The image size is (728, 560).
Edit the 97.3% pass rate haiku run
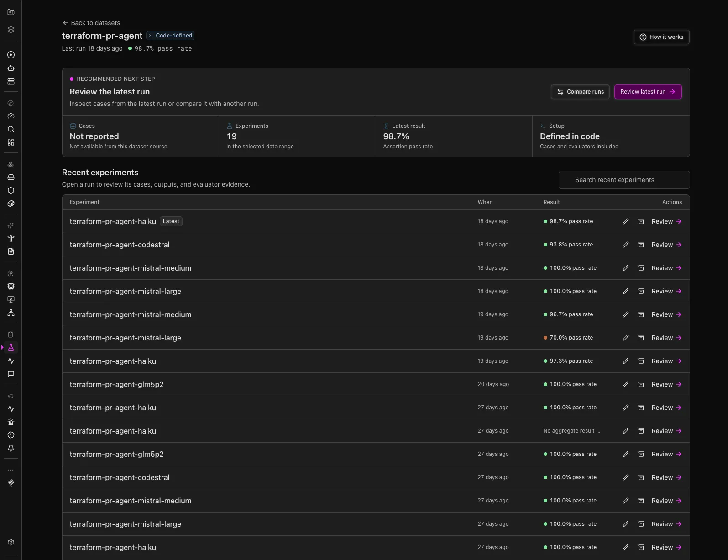[626, 361]
